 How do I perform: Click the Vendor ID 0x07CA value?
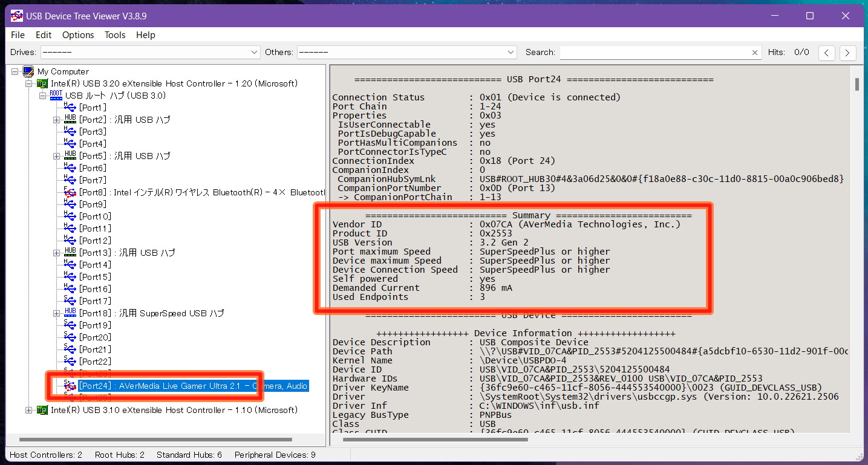pyautogui.click(x=580, y=224)
